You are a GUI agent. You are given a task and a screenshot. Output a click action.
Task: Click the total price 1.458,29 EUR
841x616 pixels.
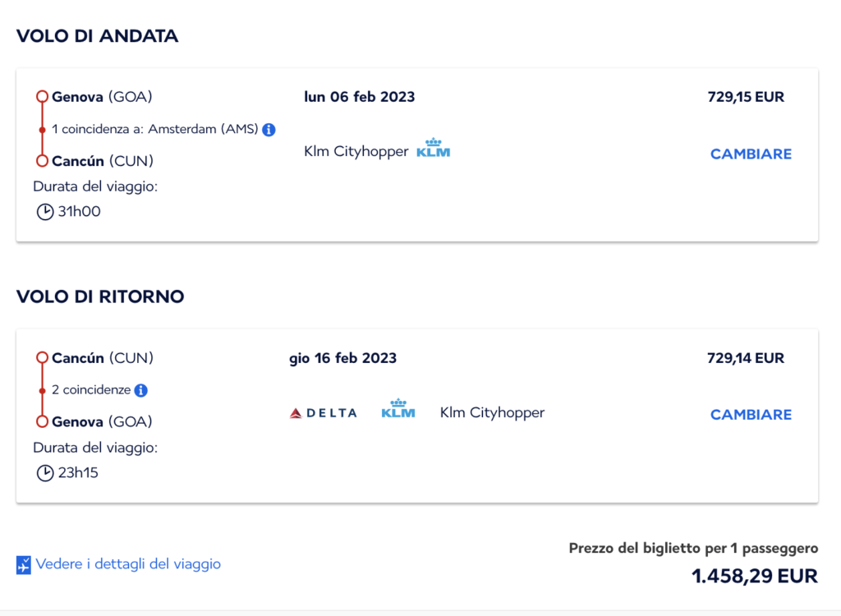pos(755,576)
